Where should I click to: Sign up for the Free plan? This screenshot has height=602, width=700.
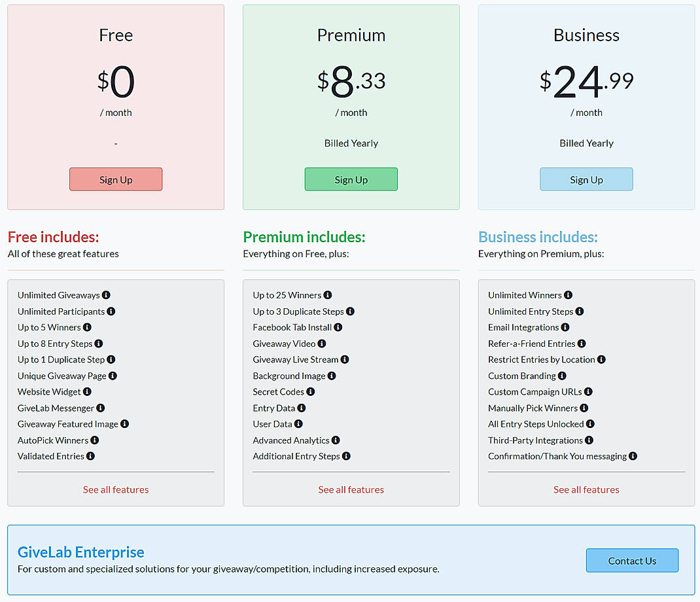pos(115,179)
